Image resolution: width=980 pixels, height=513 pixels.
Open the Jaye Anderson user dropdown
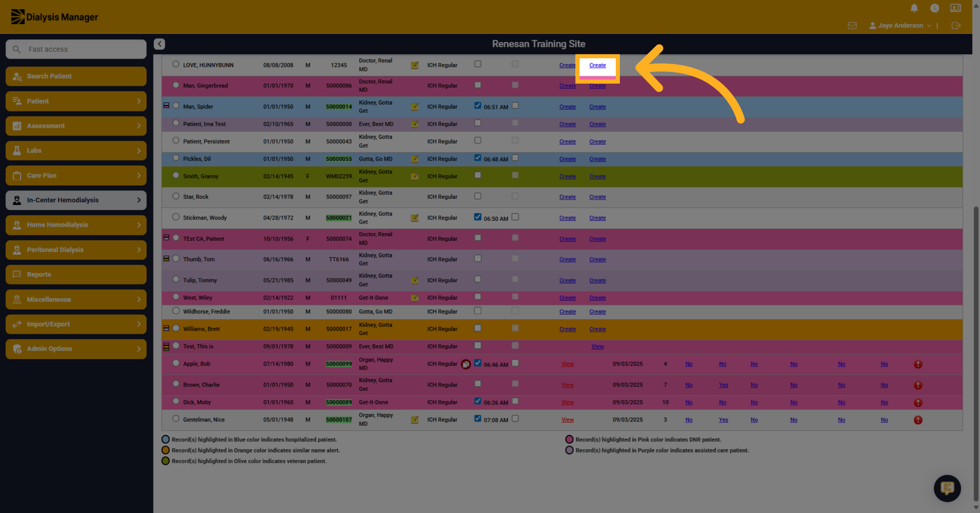pos(900,26)
